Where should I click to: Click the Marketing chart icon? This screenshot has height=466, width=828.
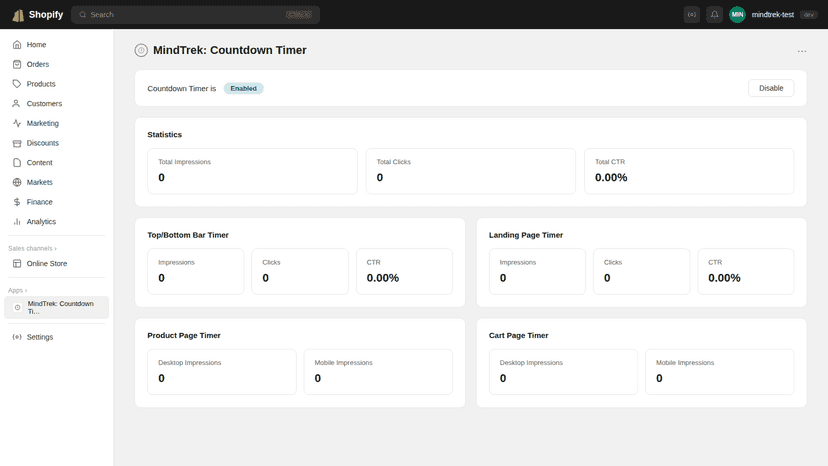(x=17, y=123)
